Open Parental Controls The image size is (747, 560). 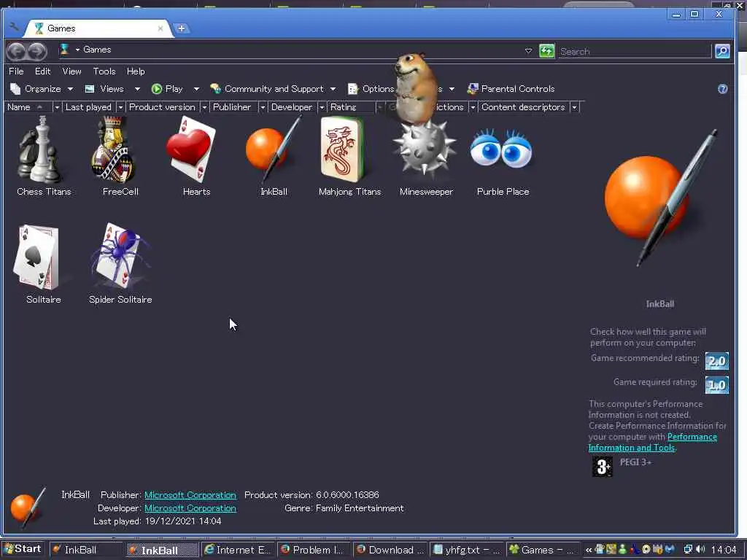point(511,89)
